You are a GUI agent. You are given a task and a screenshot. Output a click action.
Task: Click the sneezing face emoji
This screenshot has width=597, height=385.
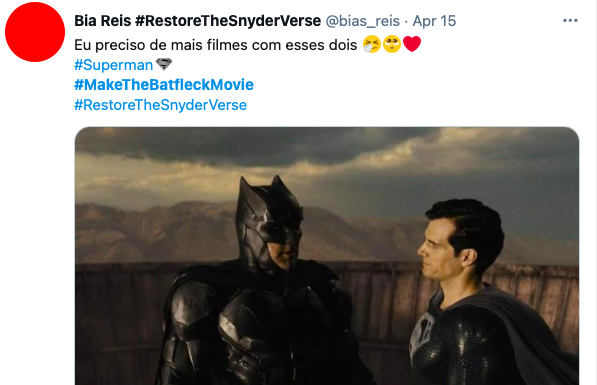[372, 44]
